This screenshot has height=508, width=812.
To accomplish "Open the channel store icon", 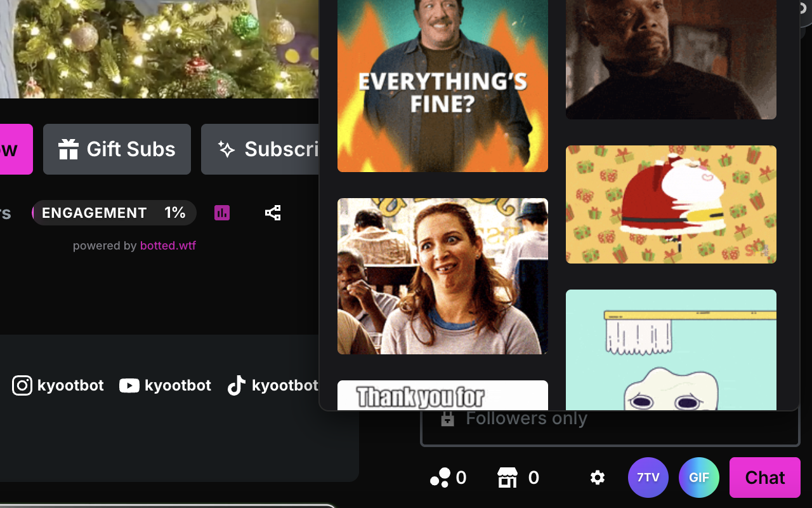I will (x=507, y=478).
